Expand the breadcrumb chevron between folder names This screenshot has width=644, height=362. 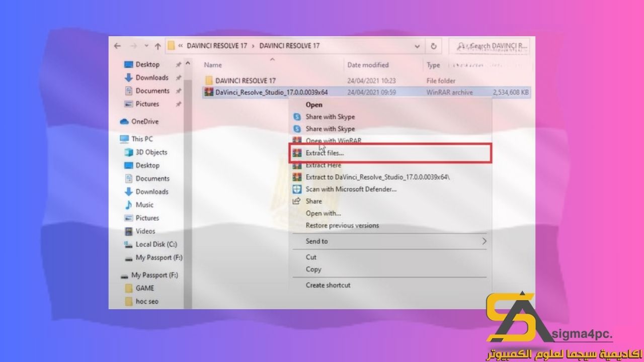[253, 46]
